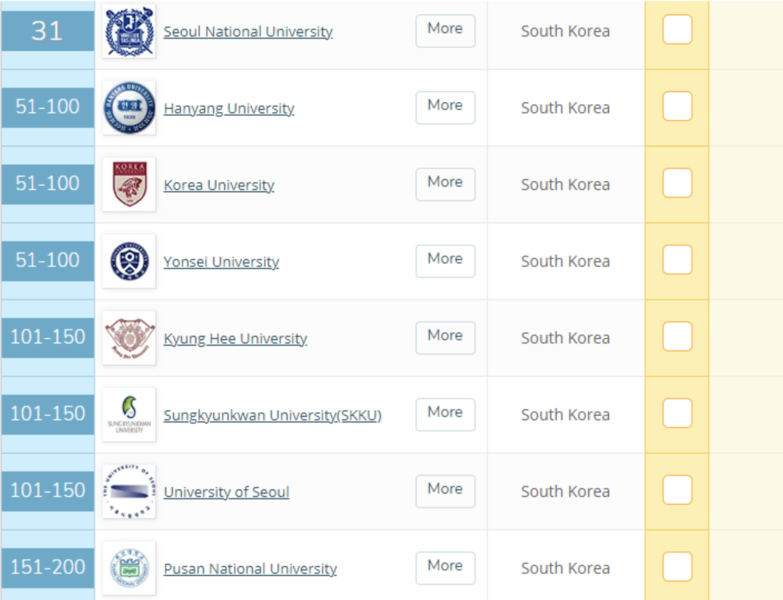Open the Kyung Hee University link
Screen dimensions: 783x600
pos(235,338)
